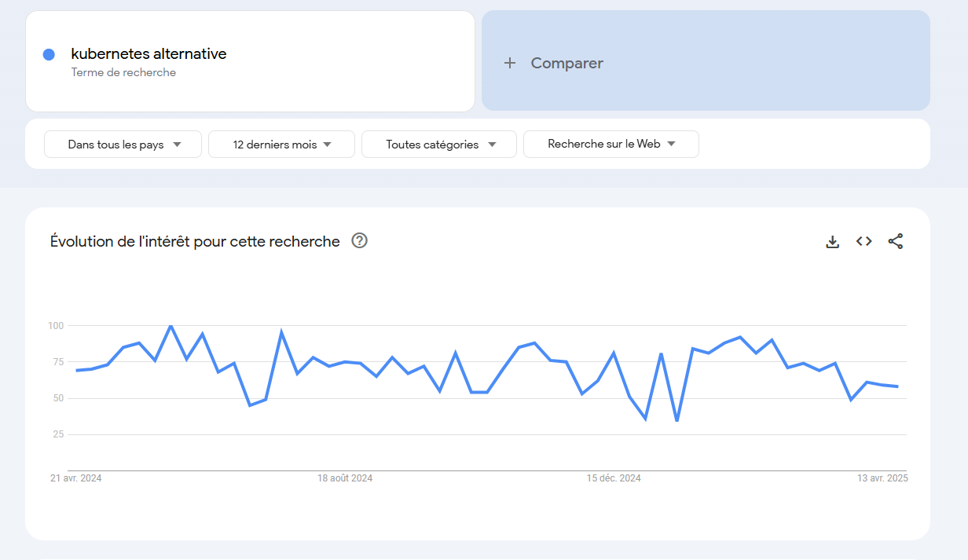Click the 50 value on the y-axis

[58, 398]
